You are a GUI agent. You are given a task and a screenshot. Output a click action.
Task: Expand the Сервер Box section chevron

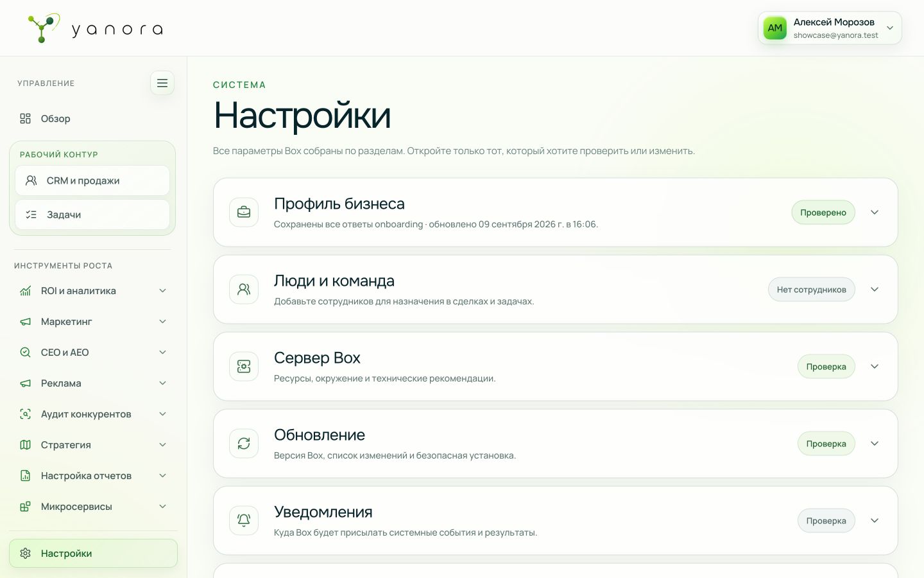click(x=875, y=367)
